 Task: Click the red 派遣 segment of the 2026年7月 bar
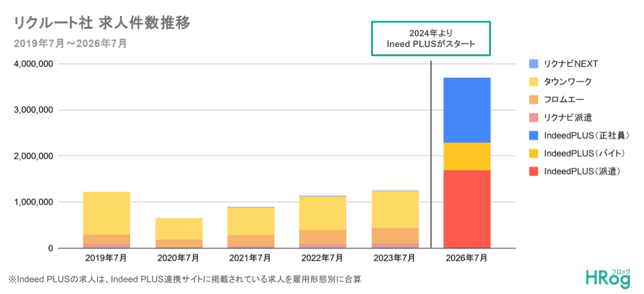pyautogui.click(x=467, y=209)
